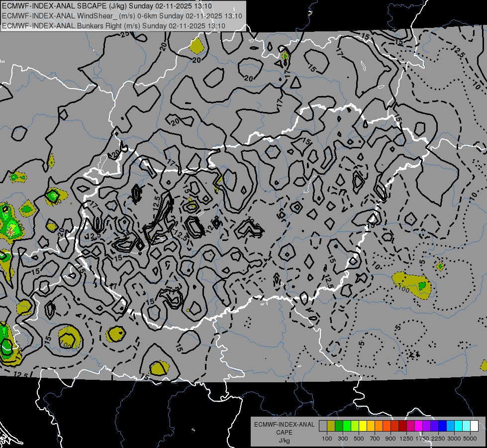Click the 1750 value under the color bar
487x448 pixels.
(x=422, y=439)
